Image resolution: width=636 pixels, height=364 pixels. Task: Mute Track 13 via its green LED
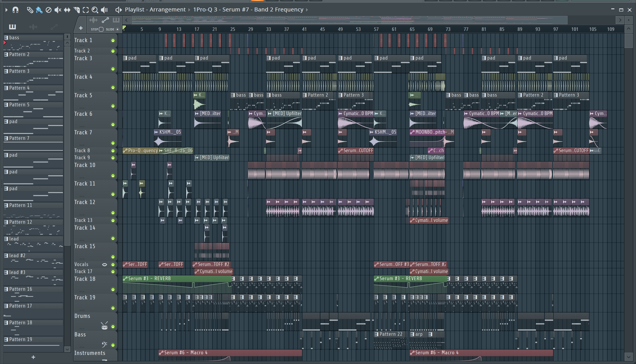[x=113, y=221]
